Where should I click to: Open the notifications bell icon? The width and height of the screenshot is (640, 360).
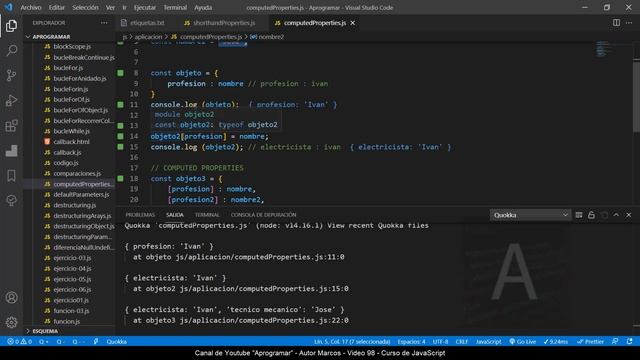click(630, 342)
